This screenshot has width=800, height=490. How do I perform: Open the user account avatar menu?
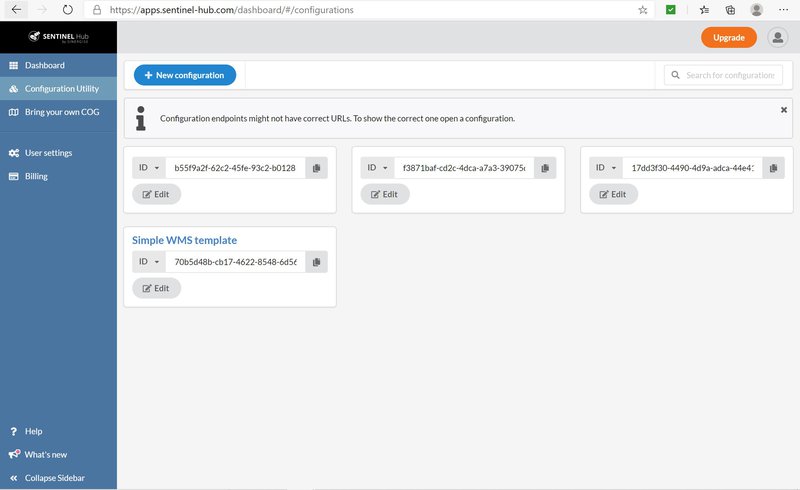778,37
